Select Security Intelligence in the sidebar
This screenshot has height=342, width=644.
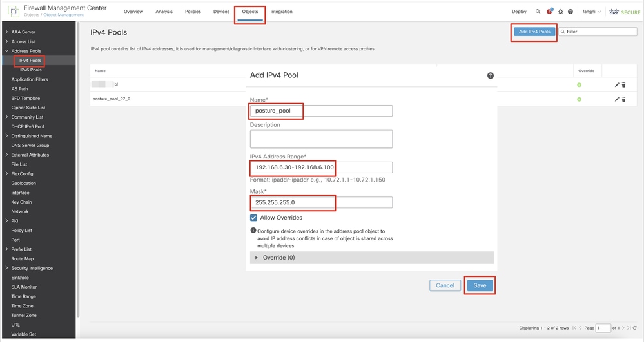coord(32,268)
